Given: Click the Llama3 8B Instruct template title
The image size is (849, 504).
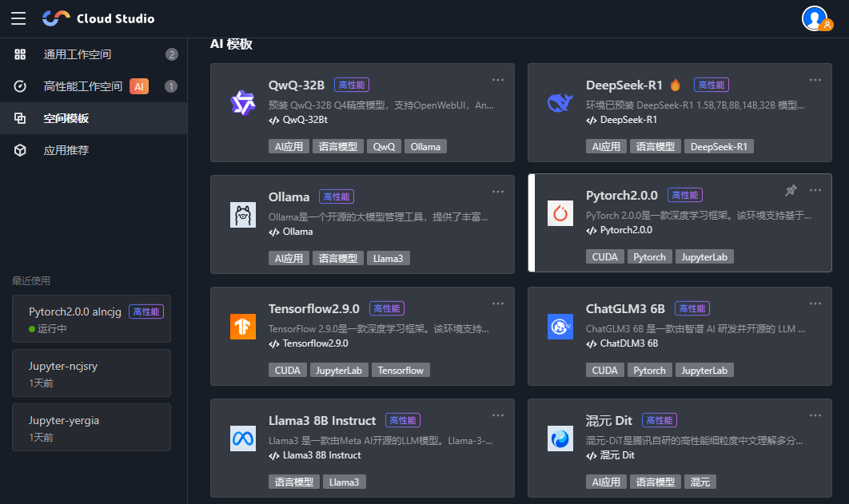Looking at the screenshot, I should click(321, 421).
